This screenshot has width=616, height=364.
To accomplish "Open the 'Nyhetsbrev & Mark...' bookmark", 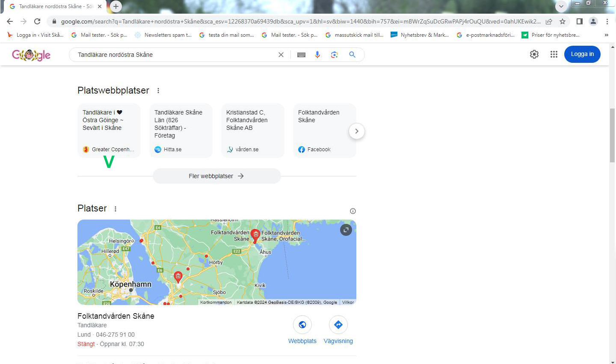I will coord(420,35).
